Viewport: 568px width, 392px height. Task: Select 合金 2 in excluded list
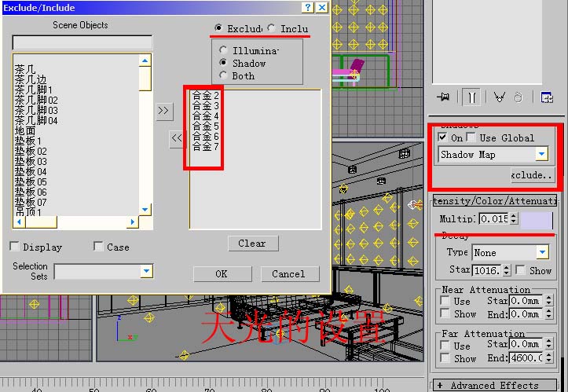205,96
